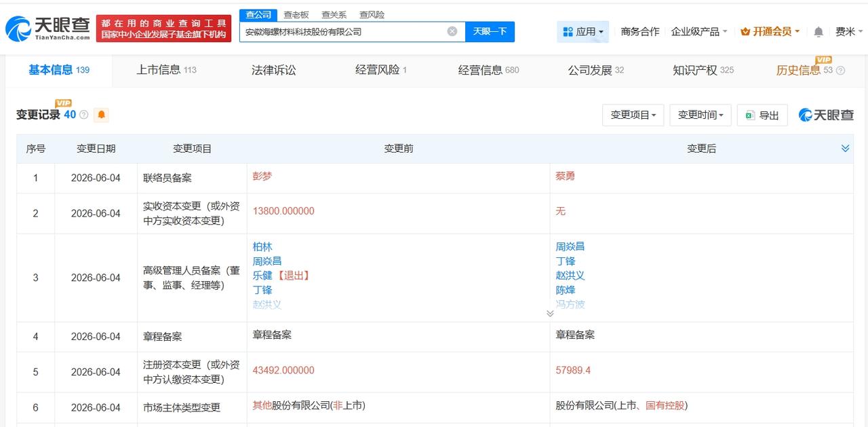Select the 经营风险 tab
Viewport: 868px width, 427px height.
(x=381, y=70)
